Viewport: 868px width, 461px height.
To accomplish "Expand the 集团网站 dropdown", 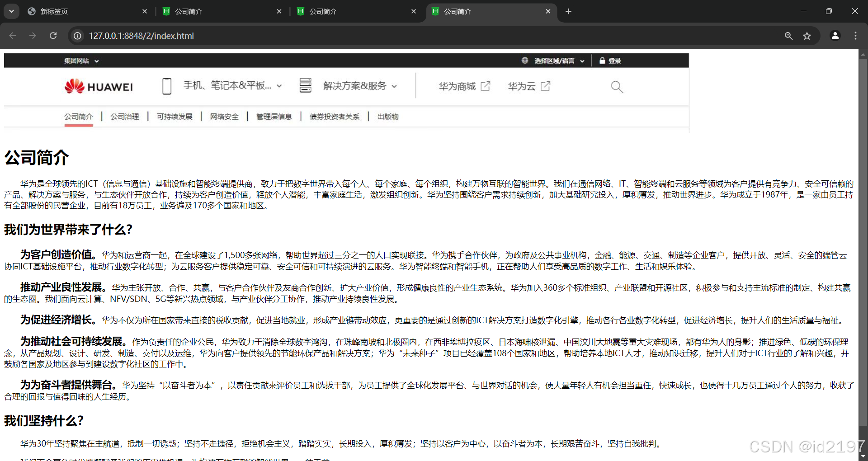I will 81,61.
